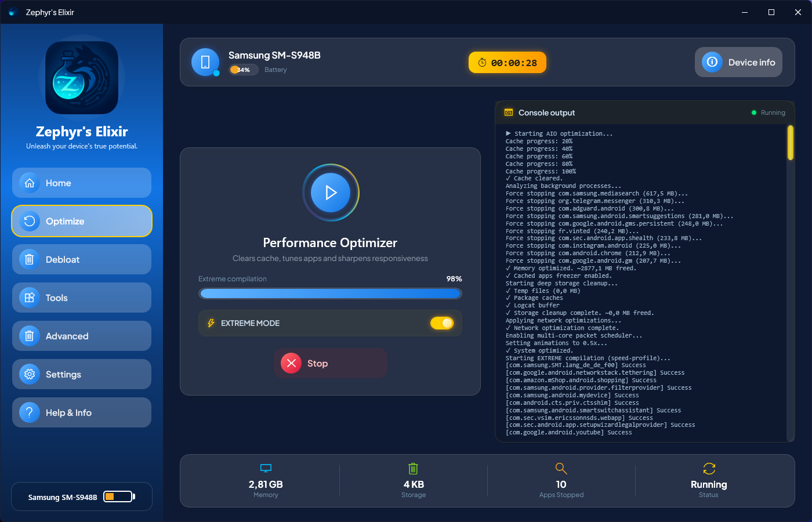The image size is (812, 522).
Task: Click the 10 Apps Stopped stat
Action: click(x=561, y=480)
